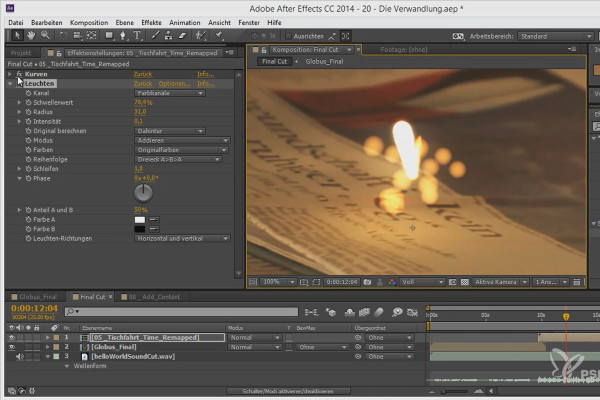Toggle the lock on Effekteinstellungen panel
The width and height of the screenshot is (600, 400).
click(59, 53)
